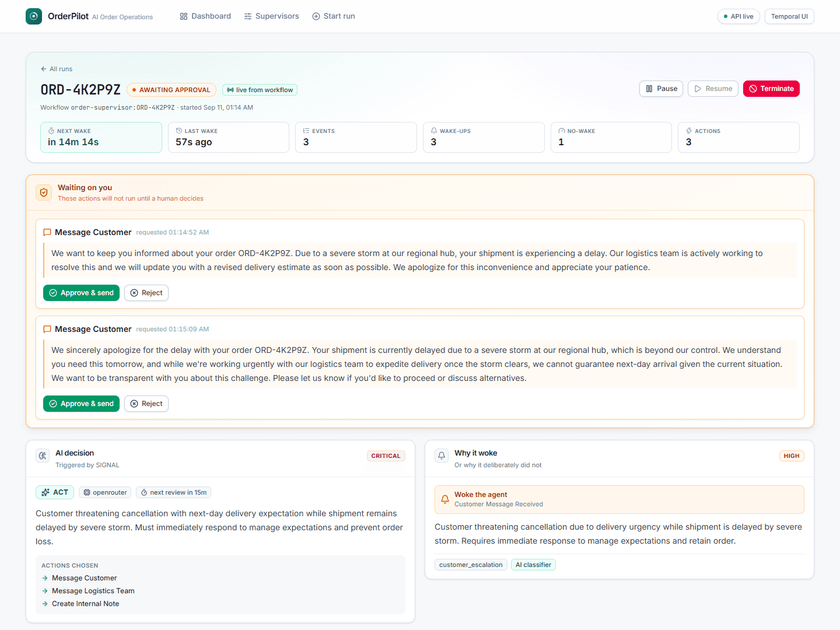Click the ORD-4K2P9Z run title
The width and height of the screenshot is (840, 630).
pyautogui.click(x=80, y=90)
